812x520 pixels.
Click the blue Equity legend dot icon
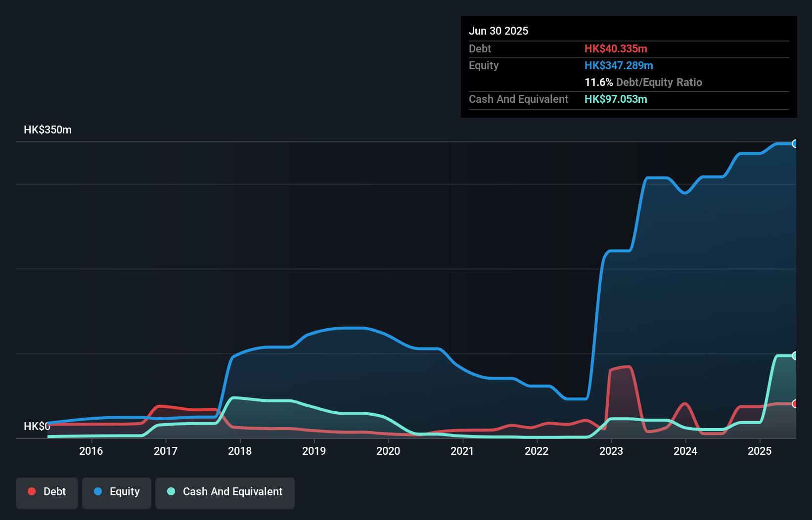click(97, 491)
